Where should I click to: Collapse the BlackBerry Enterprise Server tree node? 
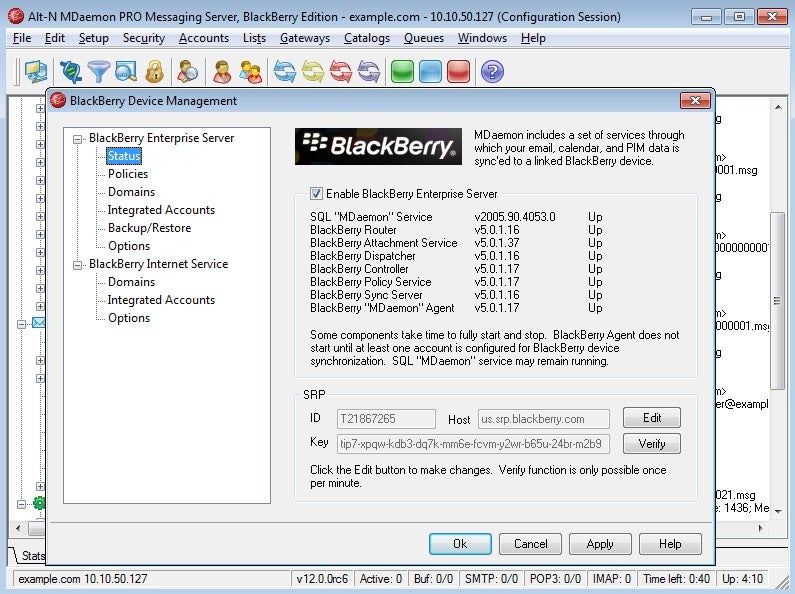77,138
